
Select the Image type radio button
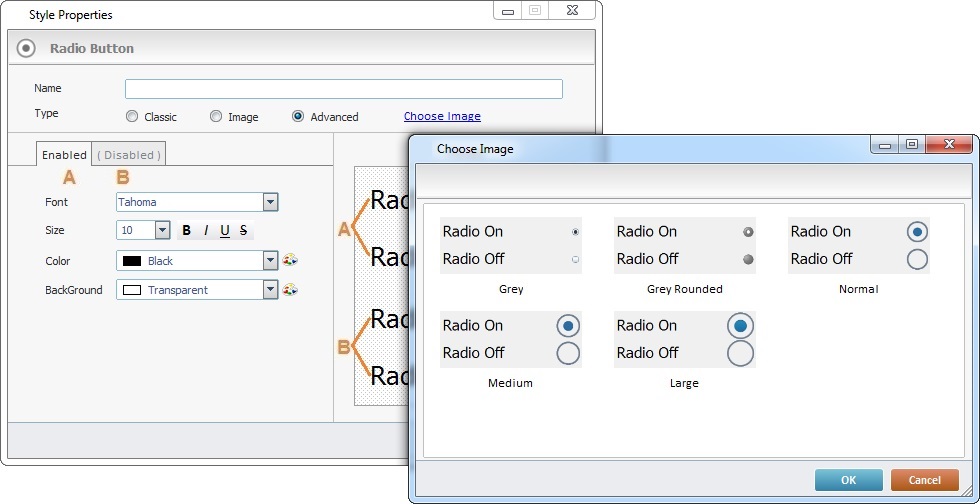click(216, 117)
